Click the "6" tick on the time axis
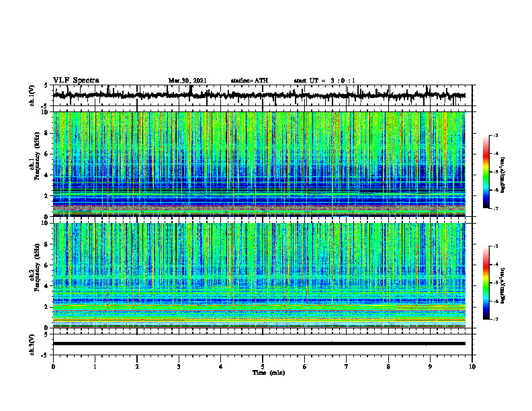The height and width of the screenshot is (411, 532). (305, 367)
